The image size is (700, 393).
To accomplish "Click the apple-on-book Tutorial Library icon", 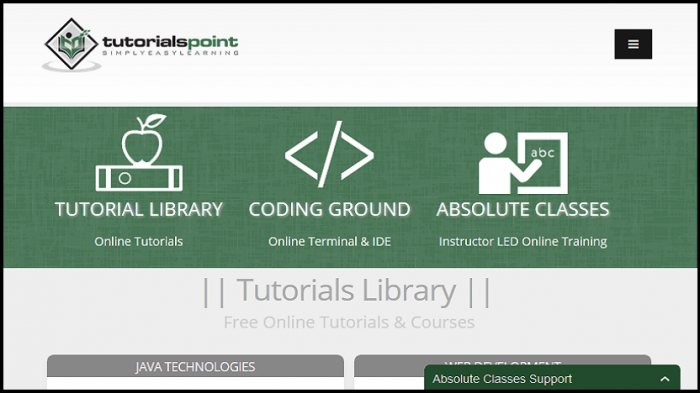I will pos(139,152).
